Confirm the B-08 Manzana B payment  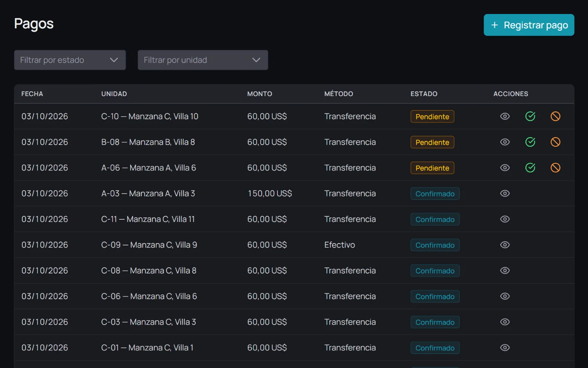[x=530, y=142]
